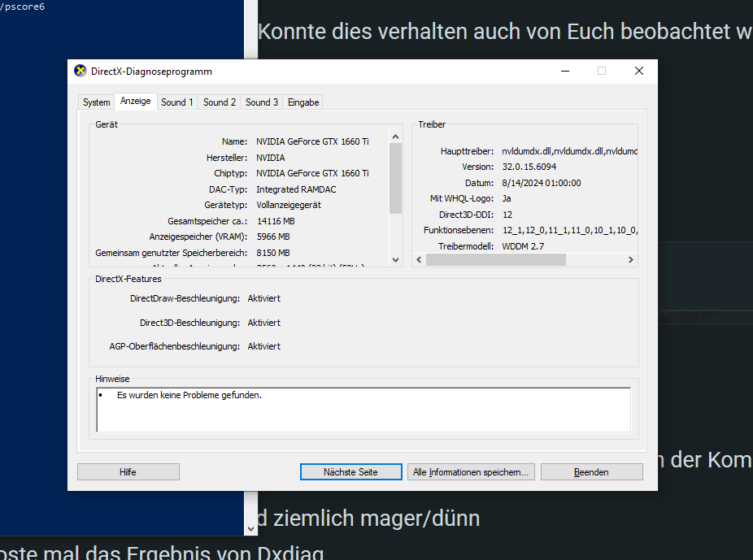This screenshot has width=753, height=560.
Task: Click the NVIDIA GeForce GTX 1660 Ti name text
Action: click(312, 141)
